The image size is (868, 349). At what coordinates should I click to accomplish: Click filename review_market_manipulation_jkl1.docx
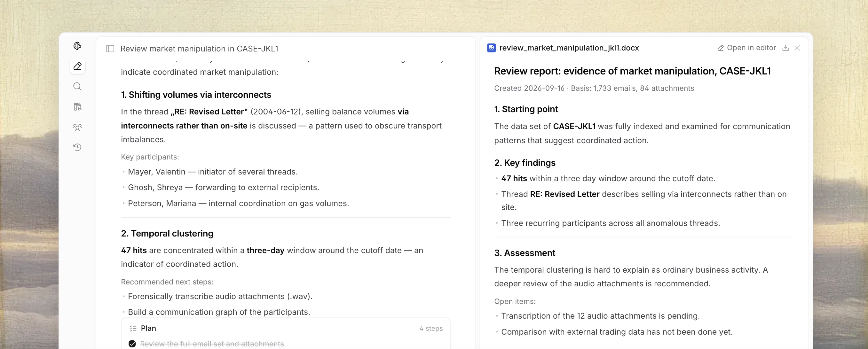(569, 48)
